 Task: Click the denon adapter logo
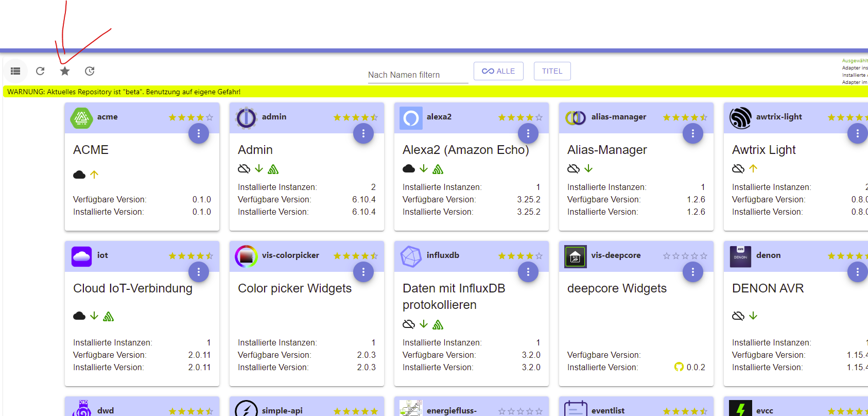coord(740,256)
